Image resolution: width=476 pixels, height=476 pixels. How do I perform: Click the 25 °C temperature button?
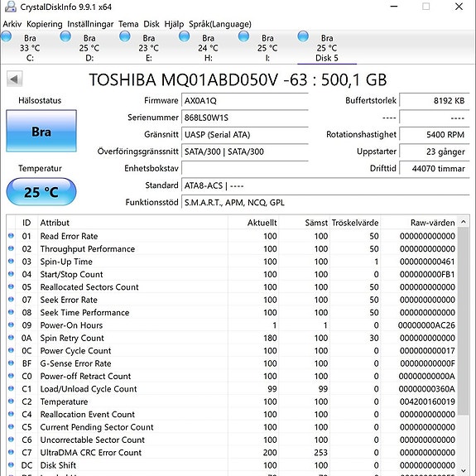tap(41, 192)
